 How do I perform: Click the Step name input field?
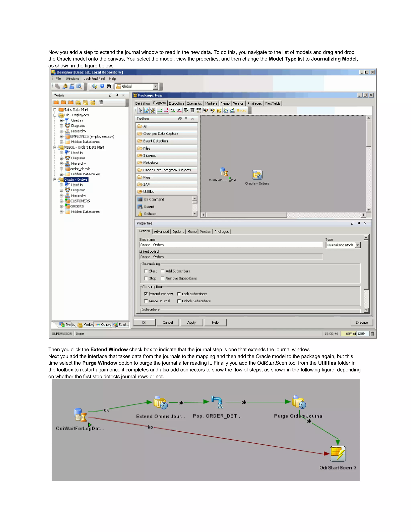231,245
